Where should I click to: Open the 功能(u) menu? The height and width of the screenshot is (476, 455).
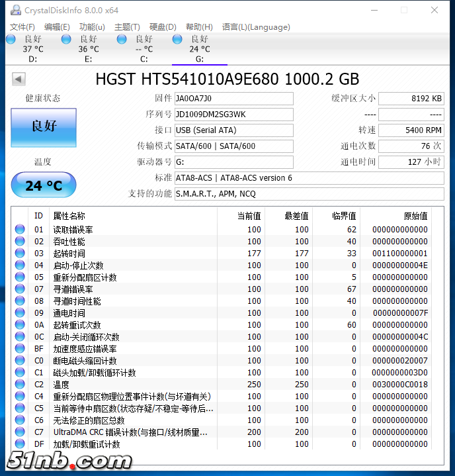point(92,27)
